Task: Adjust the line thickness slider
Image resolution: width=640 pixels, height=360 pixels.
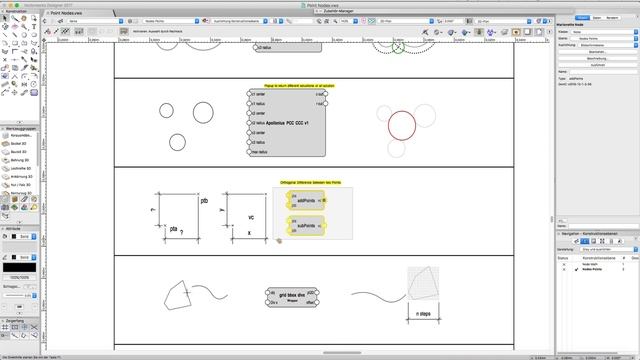Action: tap(14, 295)
